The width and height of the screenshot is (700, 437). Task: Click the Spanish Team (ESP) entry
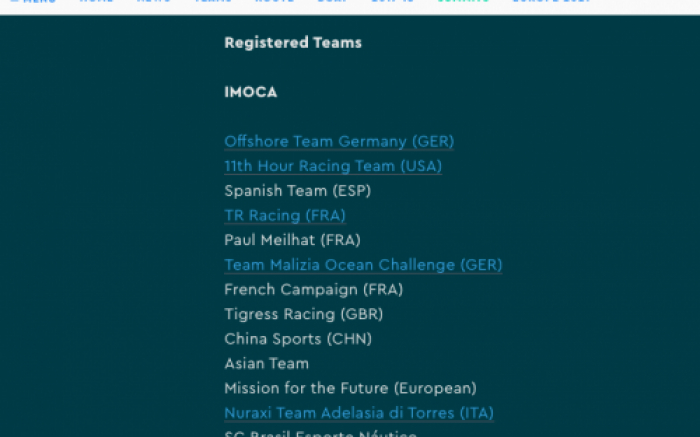pyautogui.click(x=297, y=191)
